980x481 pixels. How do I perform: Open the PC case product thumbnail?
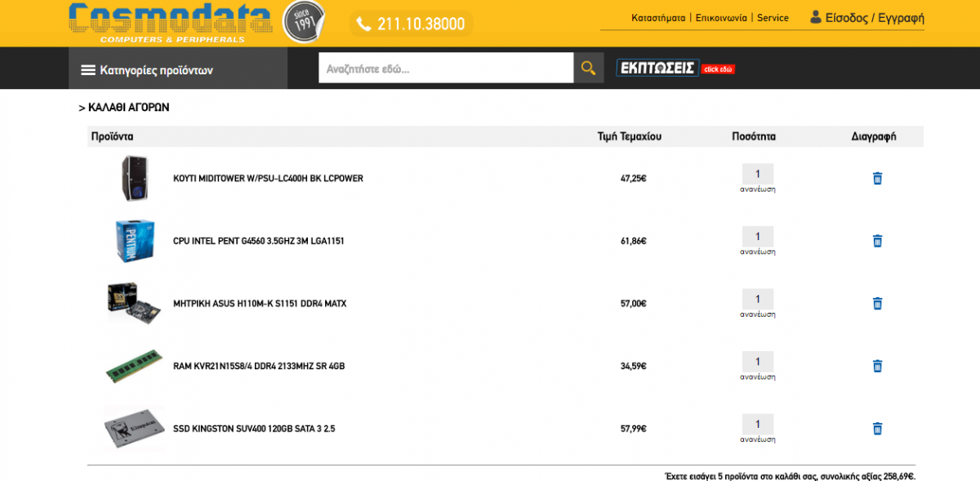[135, 178]
